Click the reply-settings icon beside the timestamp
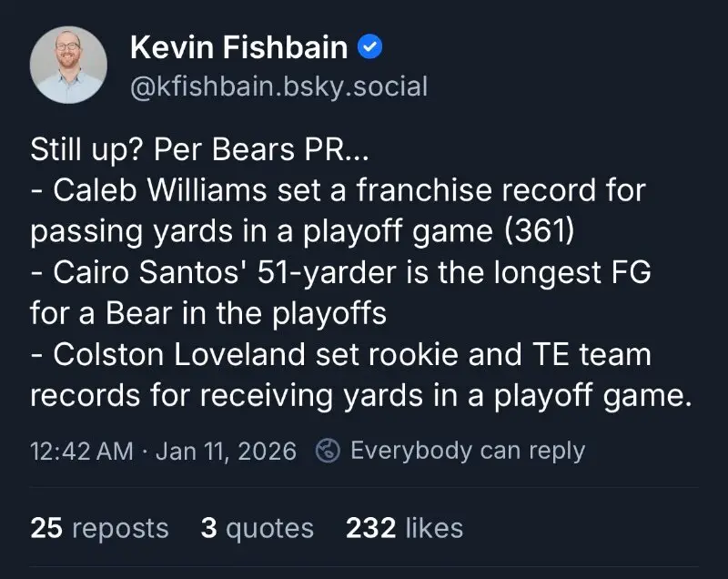This screenshot has height=579, width=728. tap(328, 451)
